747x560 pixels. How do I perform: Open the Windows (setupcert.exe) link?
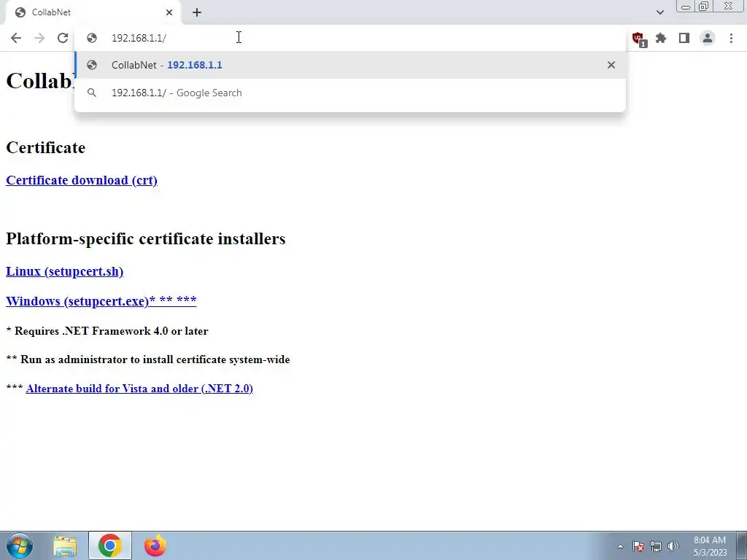point(101,301)
